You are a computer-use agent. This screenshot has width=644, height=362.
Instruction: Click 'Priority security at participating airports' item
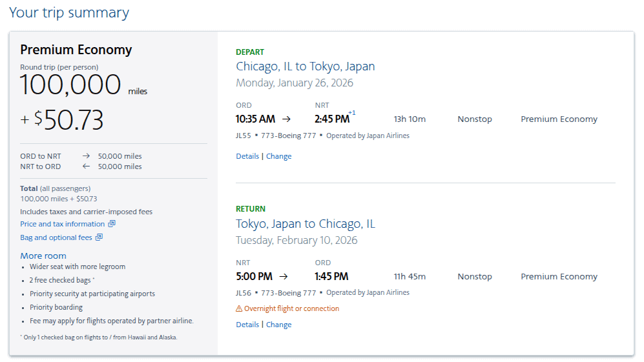coord(92,294)
